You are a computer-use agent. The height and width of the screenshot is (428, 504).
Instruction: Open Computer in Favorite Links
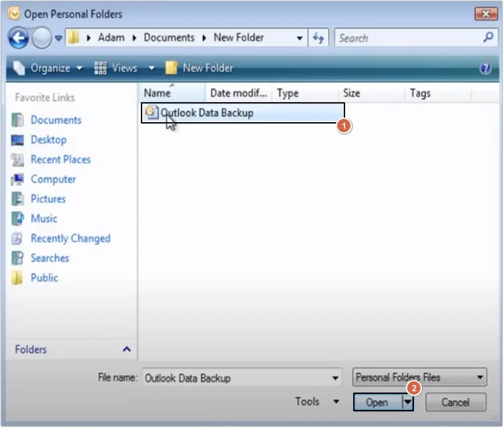pos(53,179)
